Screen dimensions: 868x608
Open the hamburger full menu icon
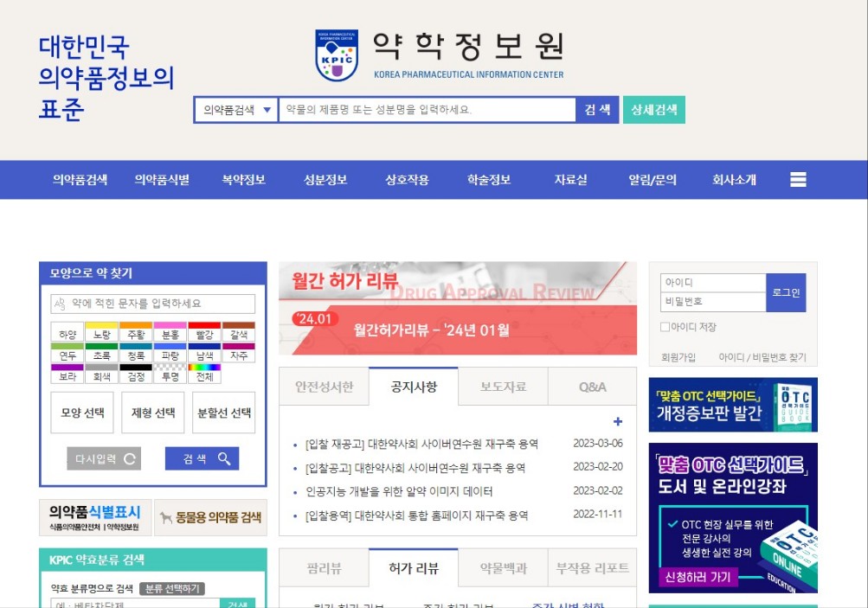point(798,179)
